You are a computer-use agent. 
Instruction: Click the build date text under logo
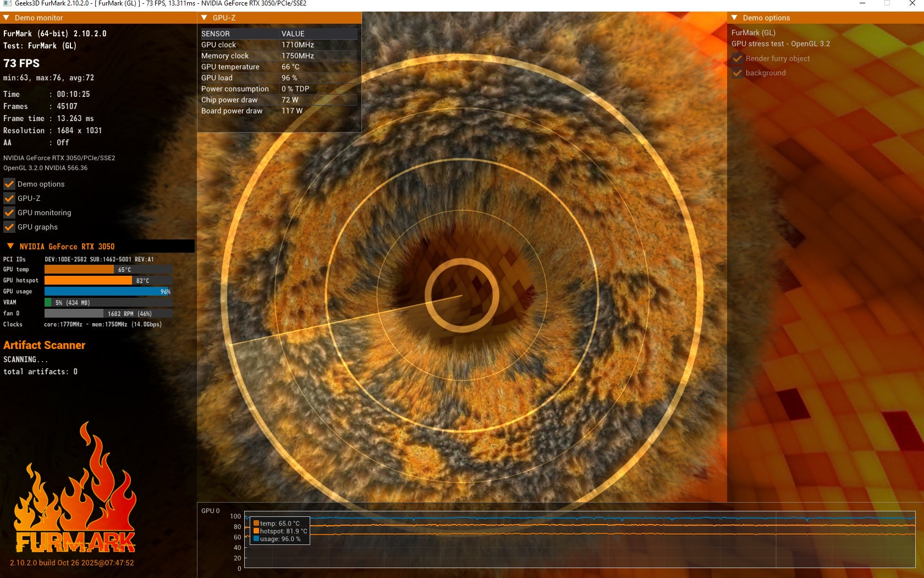pos(72,563)
